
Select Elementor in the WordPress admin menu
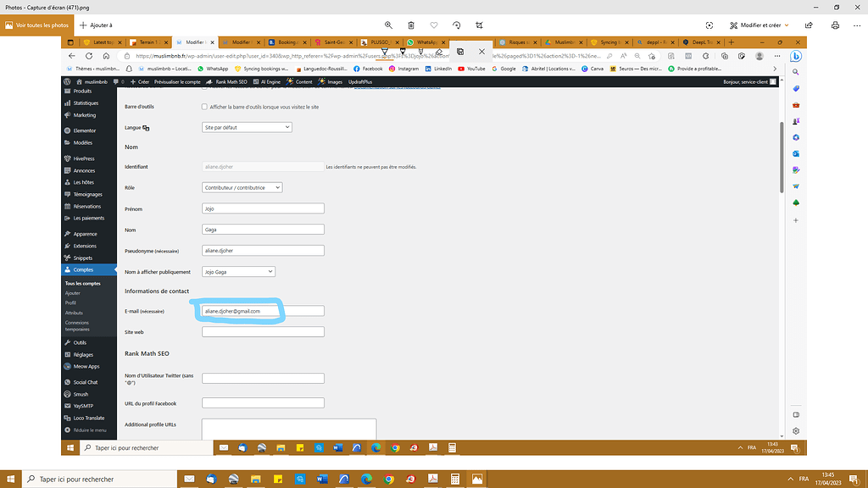point(84,130)
